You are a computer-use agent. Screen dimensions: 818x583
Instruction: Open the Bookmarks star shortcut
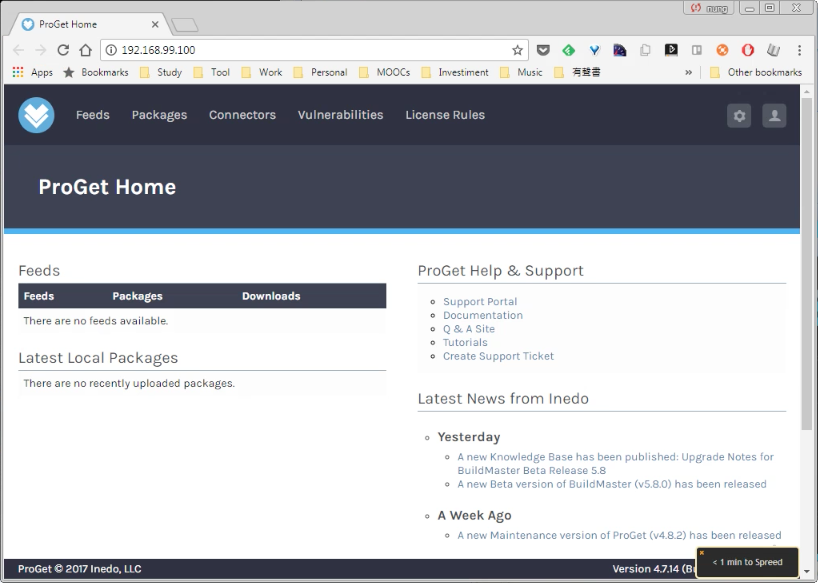(x=95, y=72)
